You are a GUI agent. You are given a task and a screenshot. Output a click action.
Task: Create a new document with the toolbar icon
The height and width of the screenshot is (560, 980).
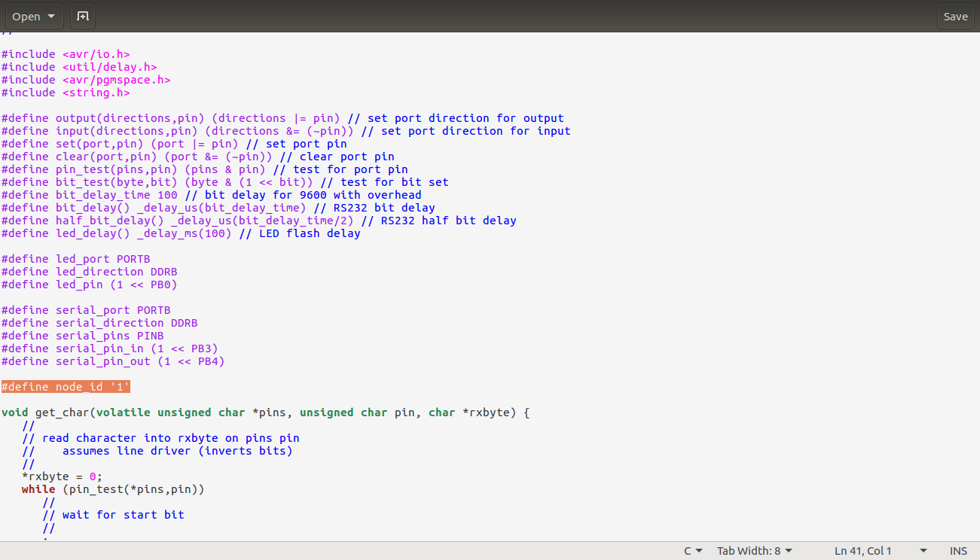(83, 17)
